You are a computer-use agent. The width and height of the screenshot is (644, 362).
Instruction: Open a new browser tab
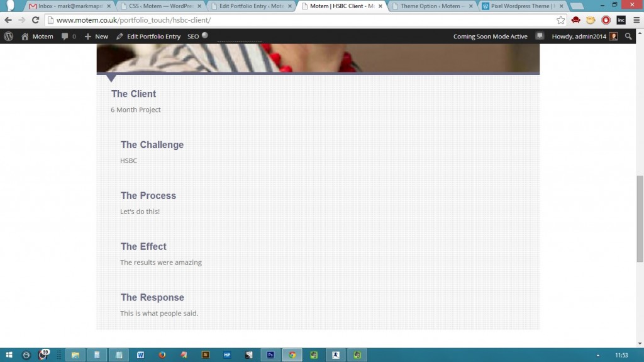pos(577,6)
